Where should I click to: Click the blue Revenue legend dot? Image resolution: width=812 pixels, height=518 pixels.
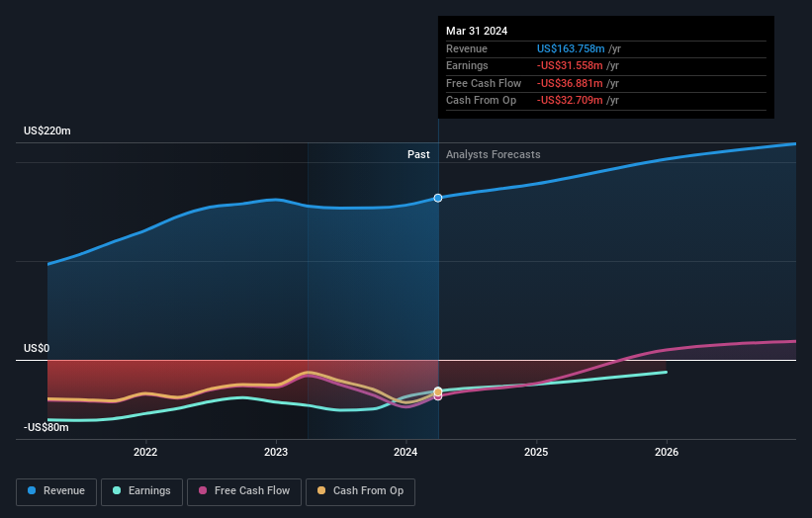[32, 490]
